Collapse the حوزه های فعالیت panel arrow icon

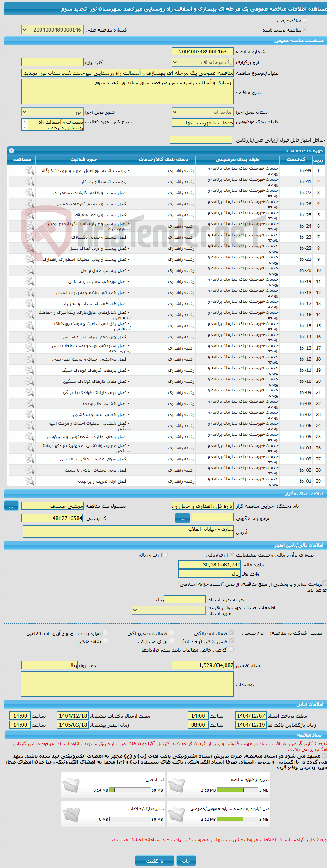pyautogui.click(x=11, y=151)
